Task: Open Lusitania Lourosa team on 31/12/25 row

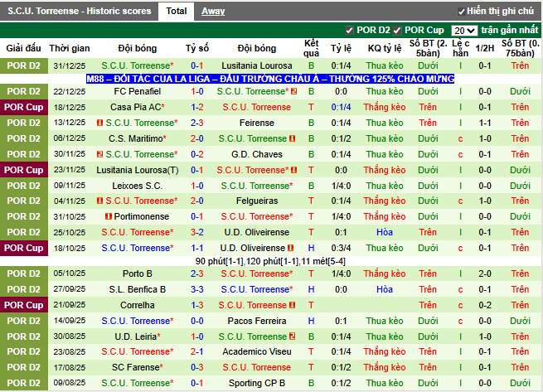Action: [257, 65]
